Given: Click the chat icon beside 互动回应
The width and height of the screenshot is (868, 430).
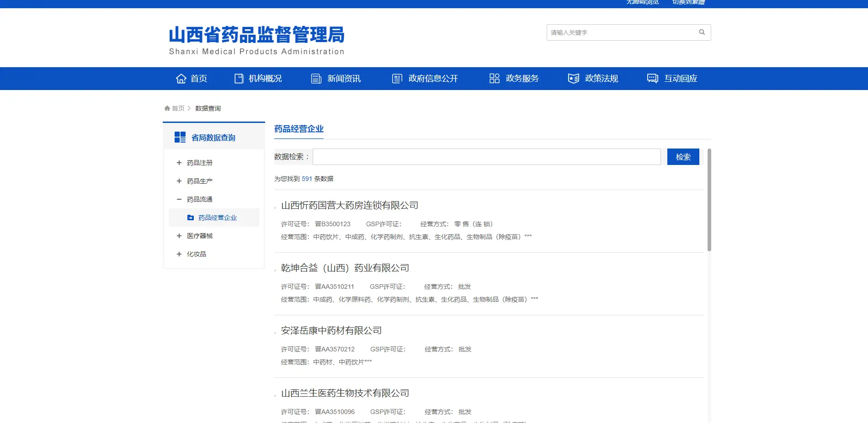Looking at the screenshot, I should pos(652,78).
